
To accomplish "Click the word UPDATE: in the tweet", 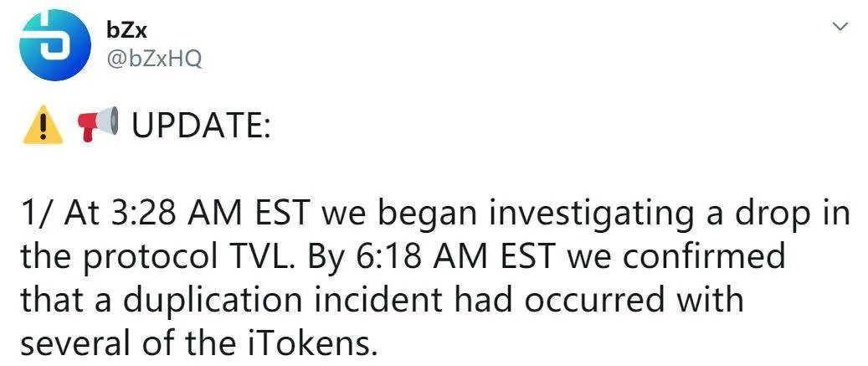I will [201, 126].
